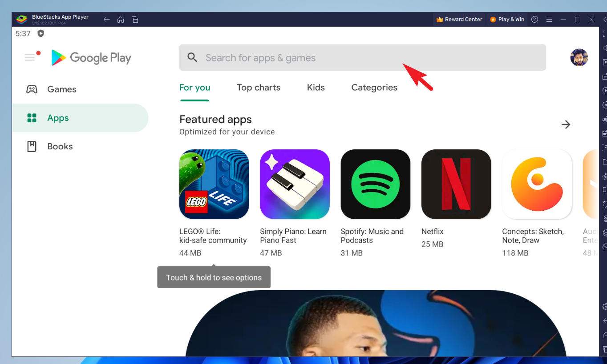Screen dimensions: 607x364
Task: Select Books in the sidebar
Action: (x=80, y=146)
